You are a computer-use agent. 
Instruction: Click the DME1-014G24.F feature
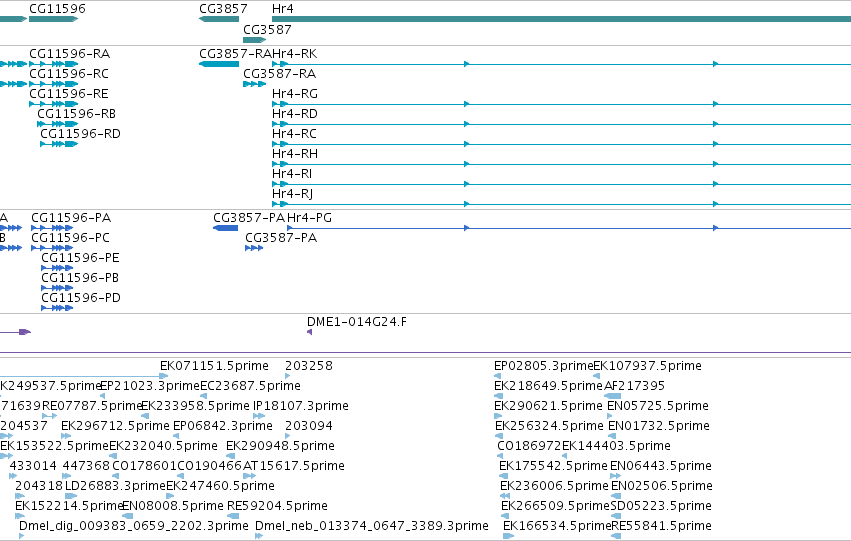pyautogui.click(x=309, y=332)
